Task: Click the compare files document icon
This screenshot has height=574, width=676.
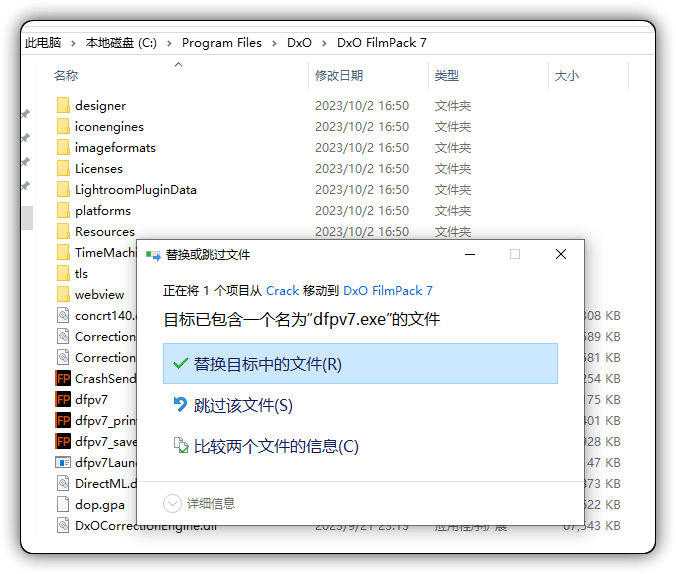Action: tap(181, 445)
